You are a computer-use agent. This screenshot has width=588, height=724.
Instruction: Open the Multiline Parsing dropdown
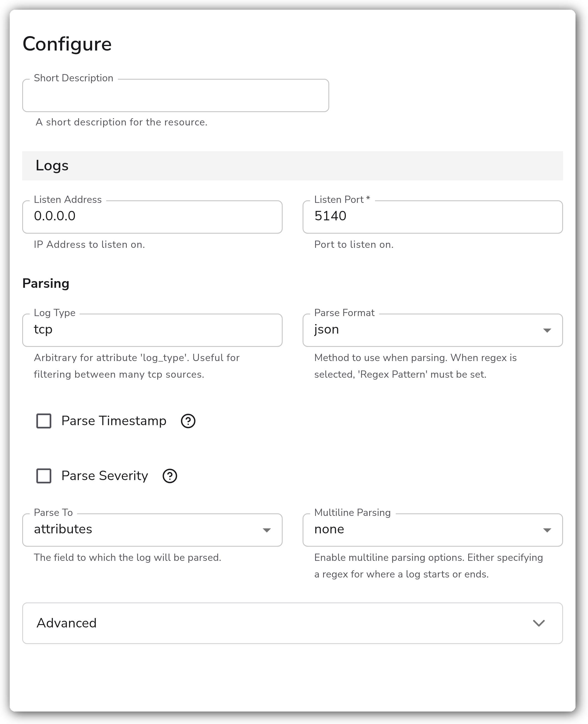coord(432,530)
